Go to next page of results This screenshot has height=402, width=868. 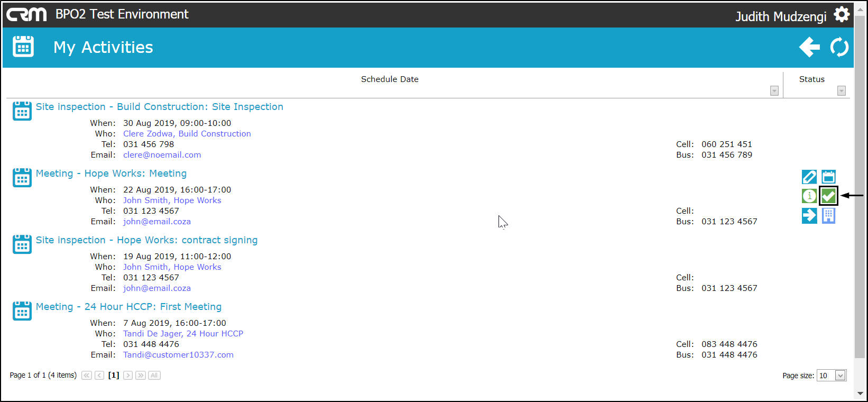tap(128, 376)
